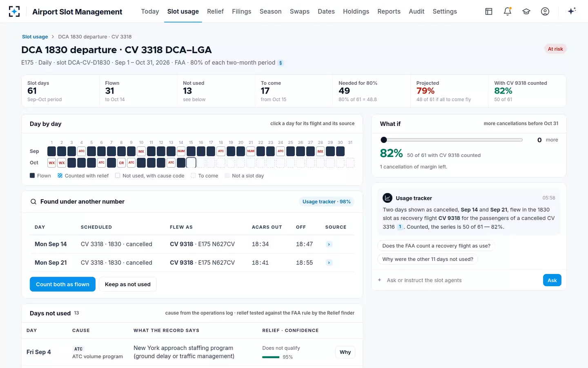Click the With CV 9318 counted 82% card

pos(527,91)
